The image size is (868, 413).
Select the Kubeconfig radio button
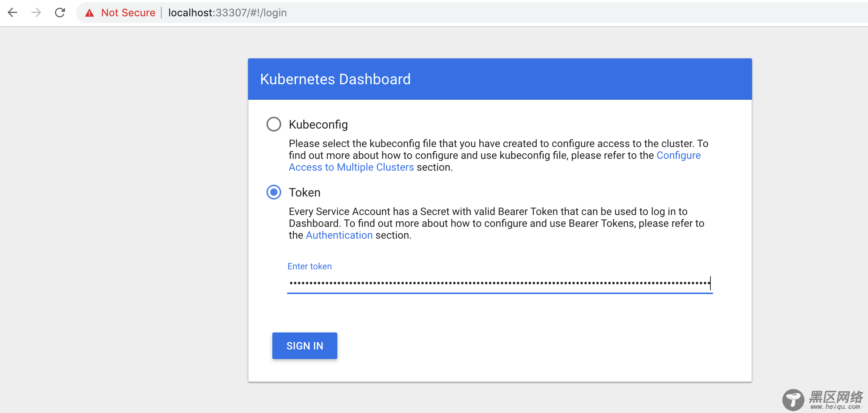click(274, 124)
